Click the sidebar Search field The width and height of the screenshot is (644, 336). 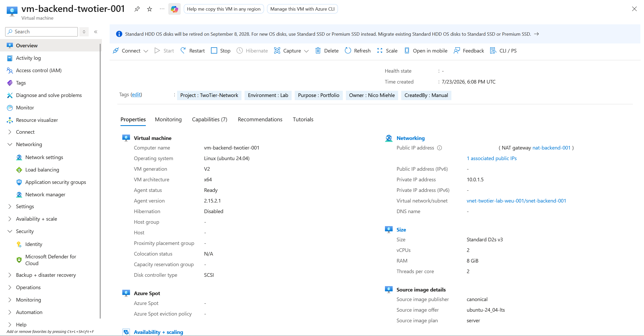[41, 32]
